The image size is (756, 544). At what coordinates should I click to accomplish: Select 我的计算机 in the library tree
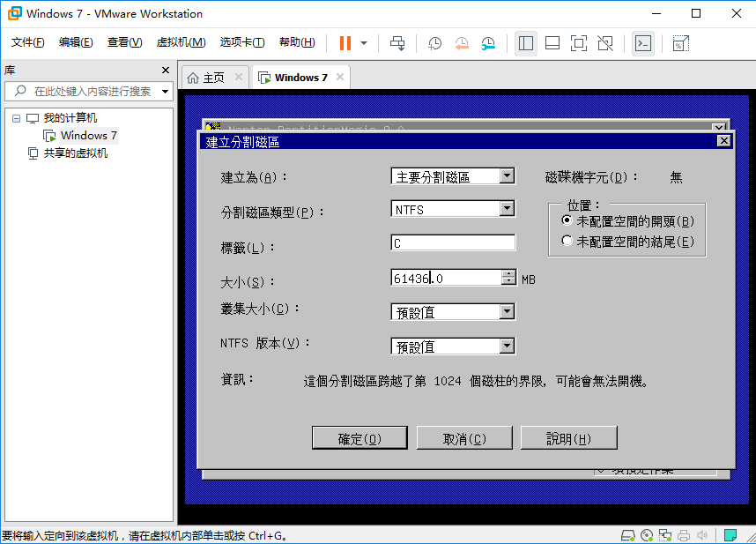tap(70, 118)
